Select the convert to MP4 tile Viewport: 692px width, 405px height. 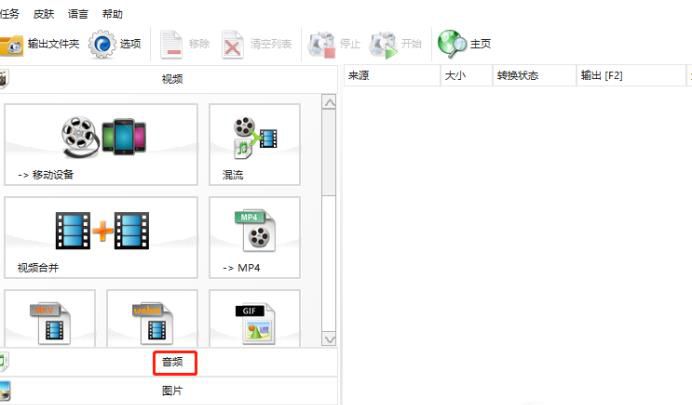click(x=254, y=237)
